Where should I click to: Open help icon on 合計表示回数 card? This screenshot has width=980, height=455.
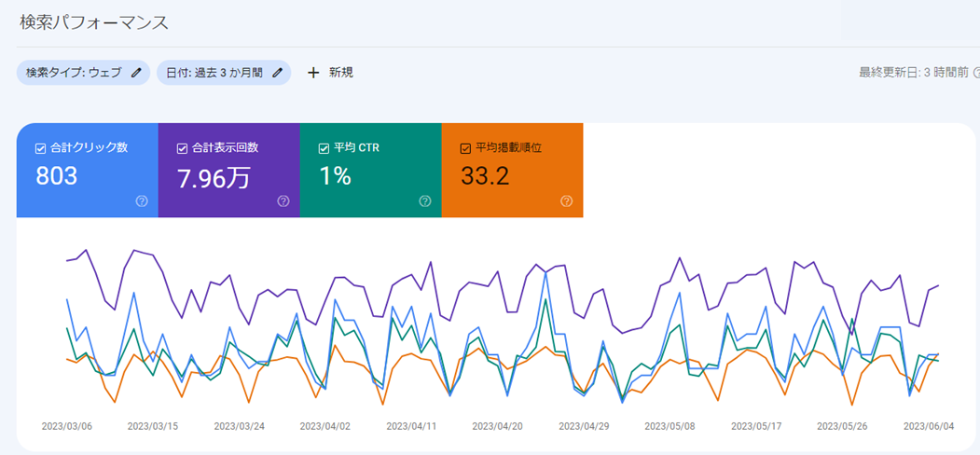283,201
